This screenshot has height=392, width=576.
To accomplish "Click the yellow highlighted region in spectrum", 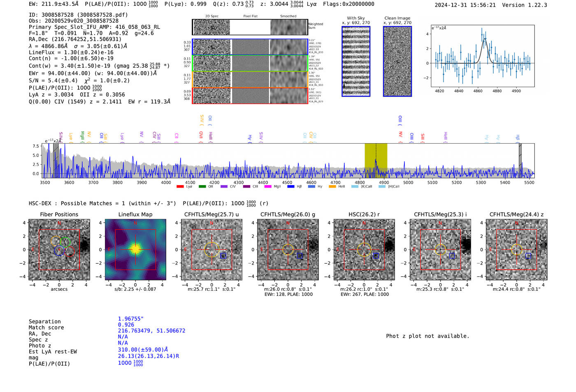I will tap(376, 160).
